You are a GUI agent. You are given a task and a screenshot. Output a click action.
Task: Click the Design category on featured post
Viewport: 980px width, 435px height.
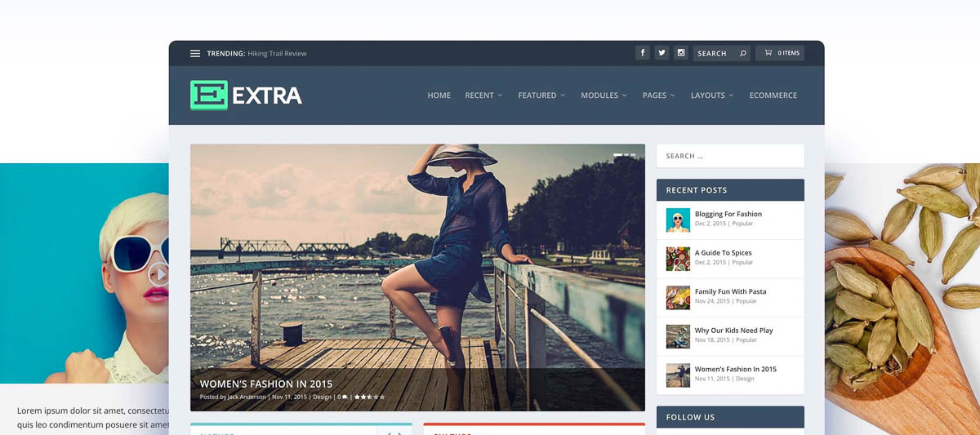tap(323, 397)
